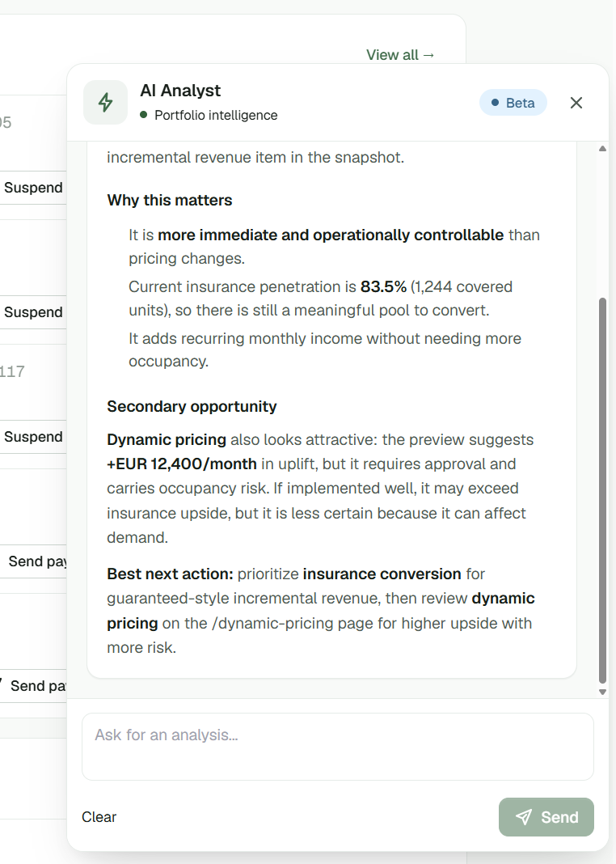Clear the conversation with the Clear button
The image size is (616, 864).
[99, 816]
